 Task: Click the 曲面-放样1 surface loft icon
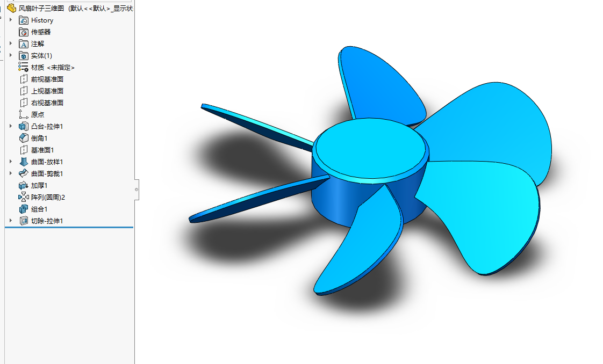pyautogui.click(x=24, y=162)
